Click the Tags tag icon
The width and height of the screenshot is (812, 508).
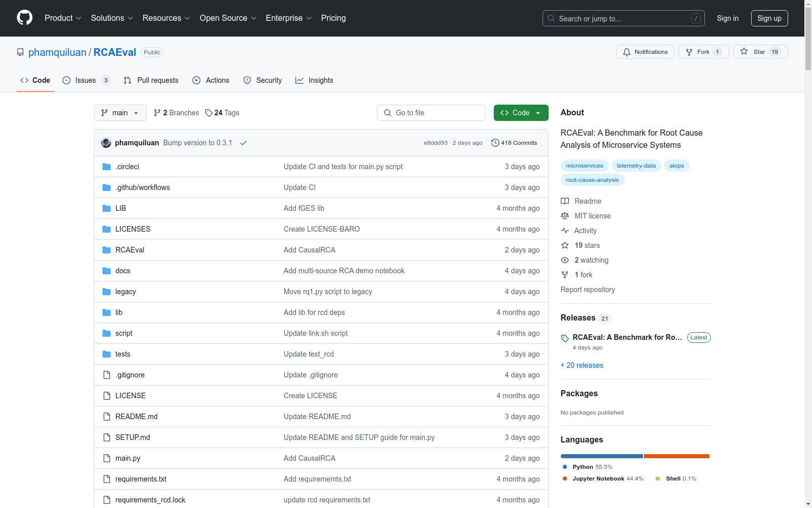point(209,113)
